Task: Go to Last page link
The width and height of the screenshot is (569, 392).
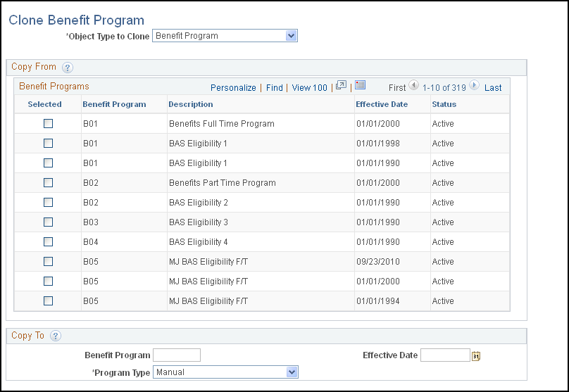Action: coord(493,88)
